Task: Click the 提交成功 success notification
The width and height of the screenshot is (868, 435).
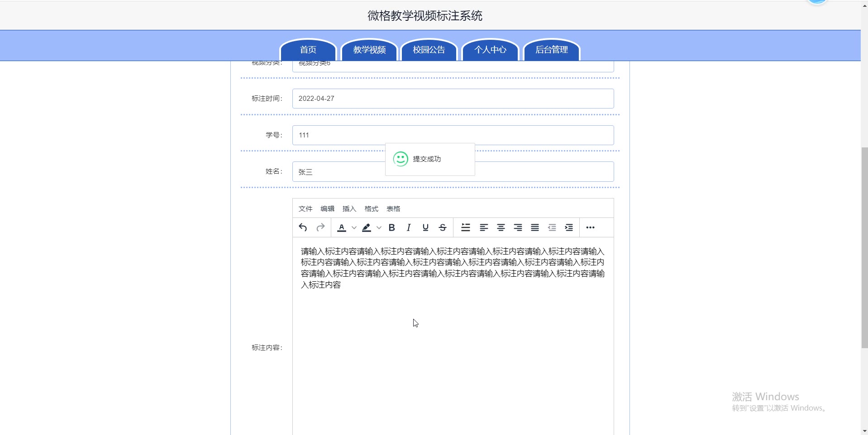Action: click(430, 159)
